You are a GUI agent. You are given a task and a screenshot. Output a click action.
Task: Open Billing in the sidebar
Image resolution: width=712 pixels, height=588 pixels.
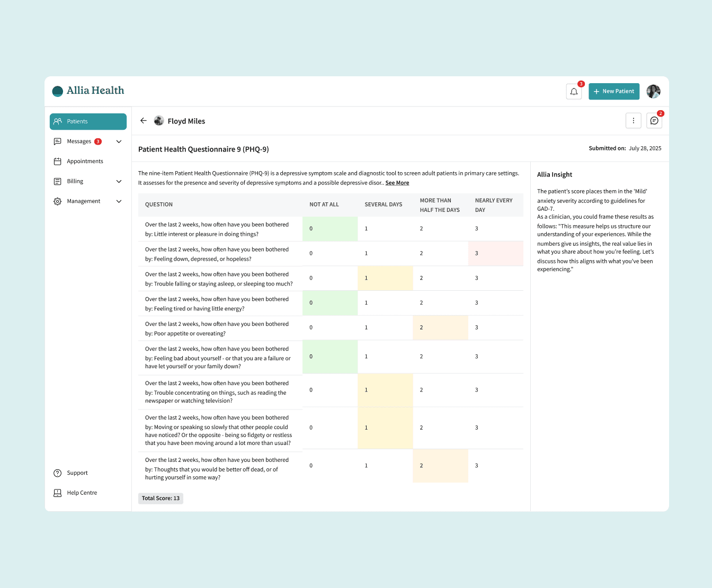[88, 181]
